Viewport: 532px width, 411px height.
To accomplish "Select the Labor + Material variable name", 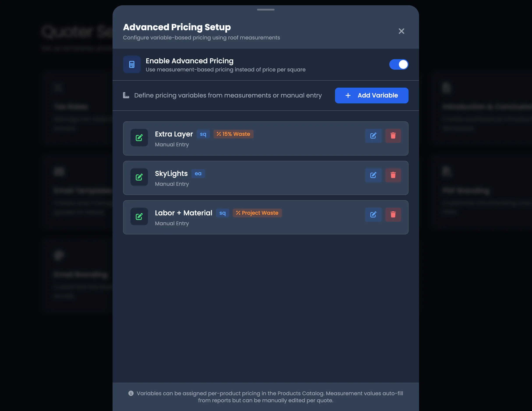I will pyautogui.click(x=184, y=213).
